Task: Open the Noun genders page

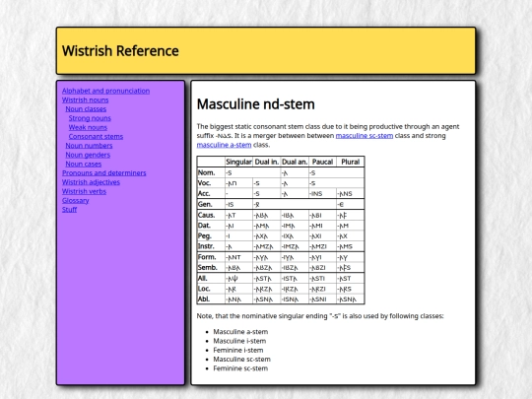Action: coord(88,155)
